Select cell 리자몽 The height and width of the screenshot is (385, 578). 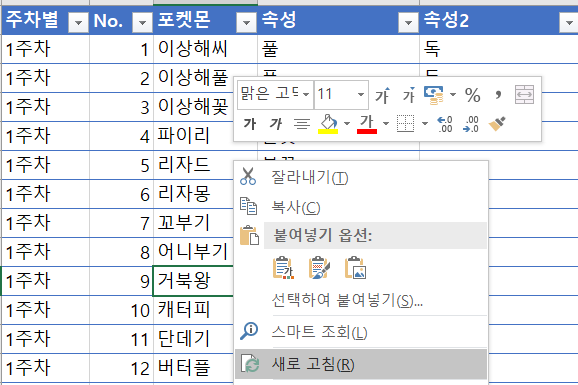tap(194, 194)
